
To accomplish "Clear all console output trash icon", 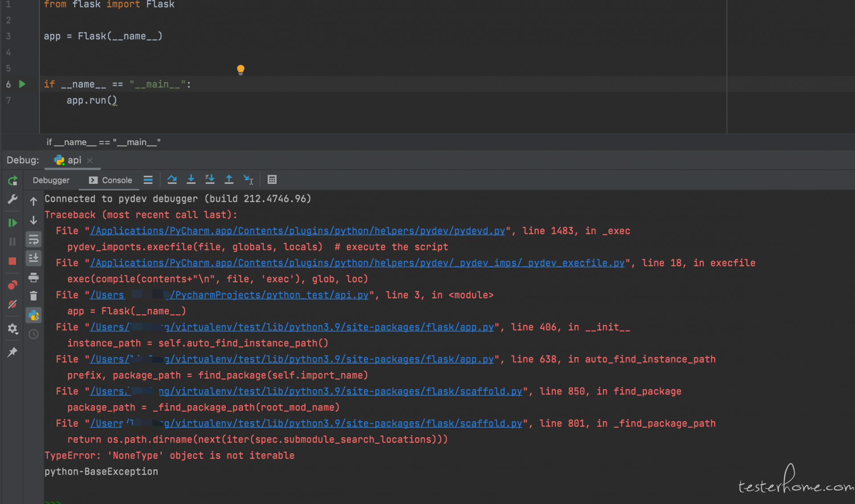I will [x=33, y=296].
